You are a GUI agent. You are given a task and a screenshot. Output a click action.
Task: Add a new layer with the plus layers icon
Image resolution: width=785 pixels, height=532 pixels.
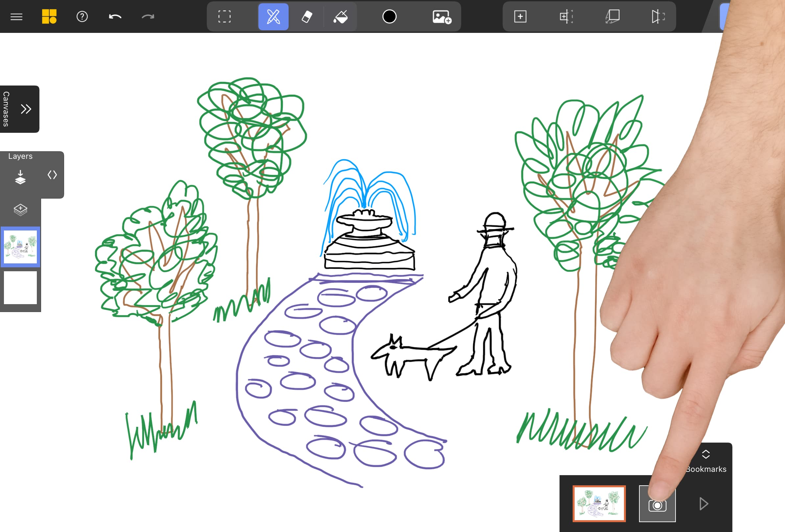20,210
